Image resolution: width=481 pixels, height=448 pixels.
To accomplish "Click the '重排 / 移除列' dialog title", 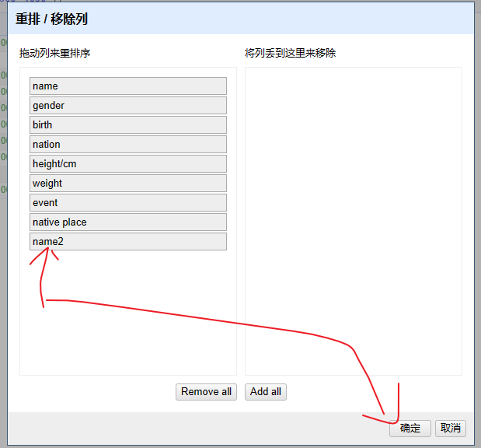I will [x=52, y=19].
